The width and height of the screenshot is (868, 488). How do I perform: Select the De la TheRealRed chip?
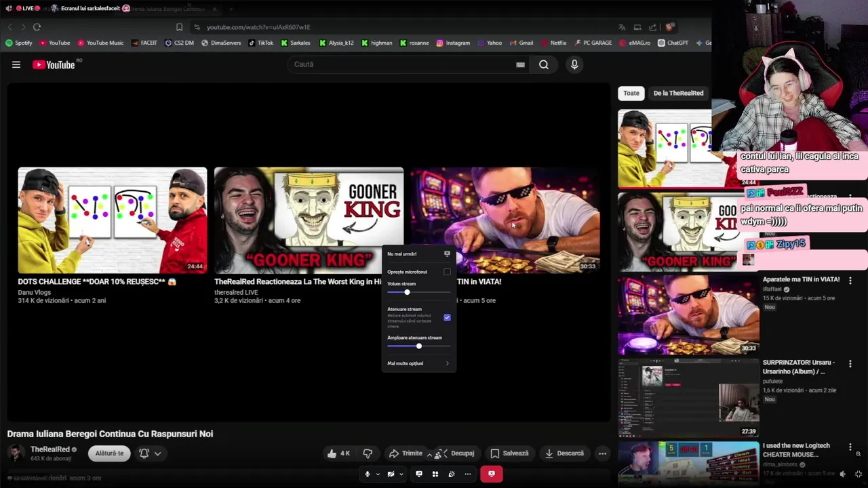click(678, 93)
